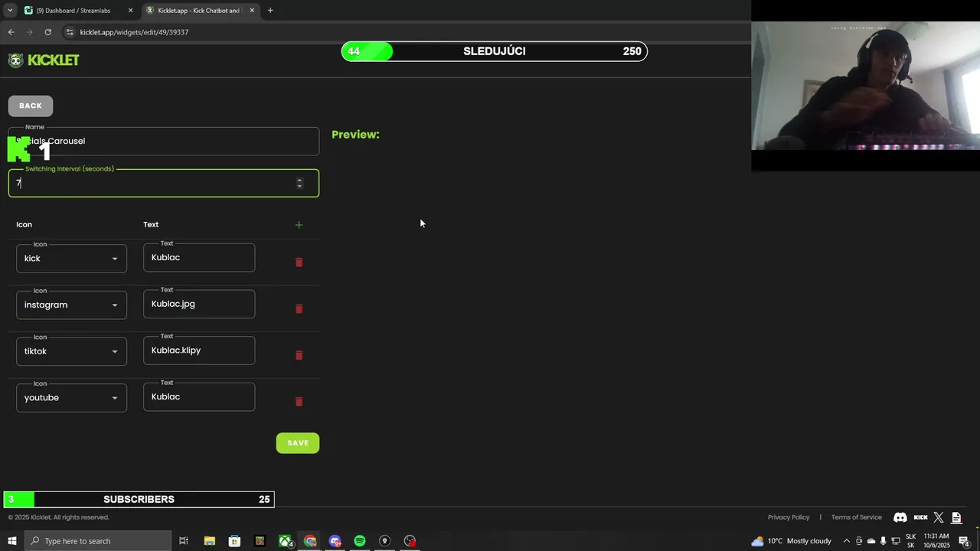
Task: Delete the tiktok Kublac.klipy row
Action: tap(299, 355)
